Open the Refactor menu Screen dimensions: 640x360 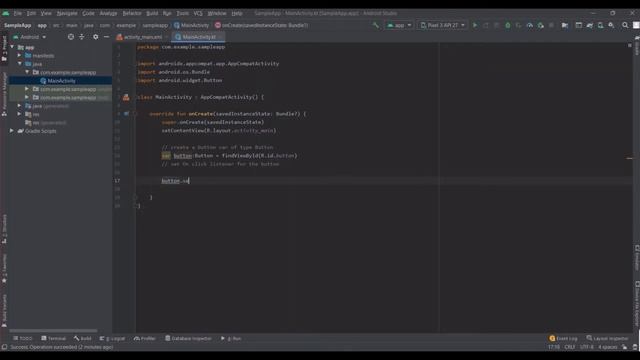tap(132, 13)
